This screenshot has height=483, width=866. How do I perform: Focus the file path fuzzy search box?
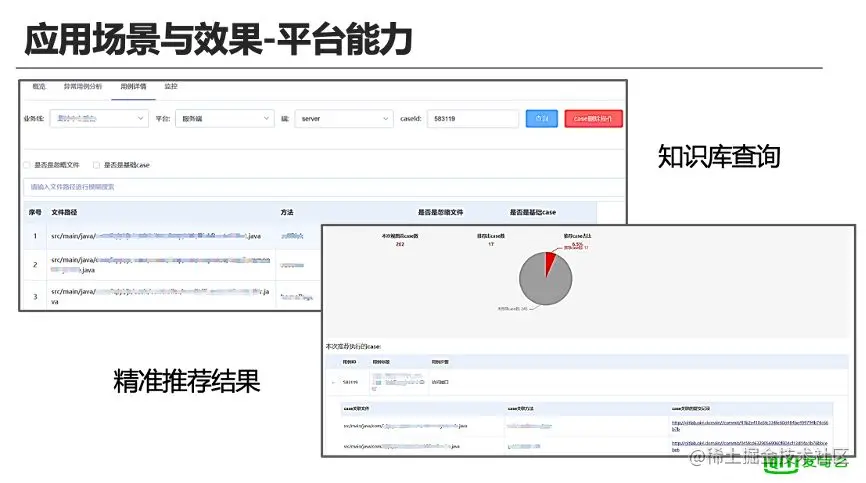click(324, 187)
